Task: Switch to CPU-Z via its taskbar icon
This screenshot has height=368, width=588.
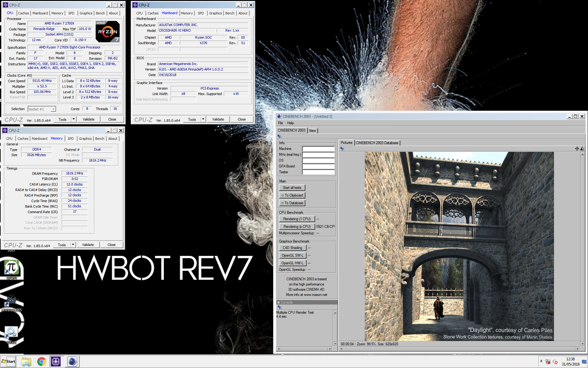Action: pyautogui.click(x=56, y=362)
